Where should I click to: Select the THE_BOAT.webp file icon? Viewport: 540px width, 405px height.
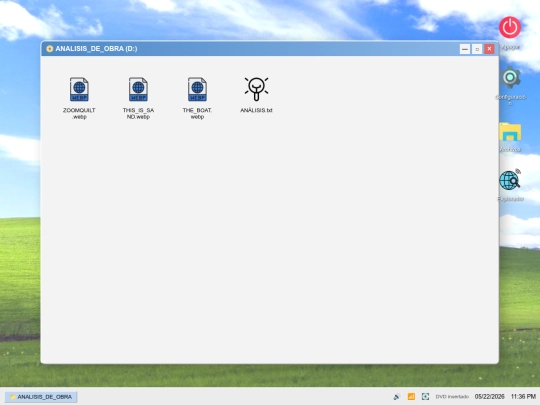coord(197,89)
